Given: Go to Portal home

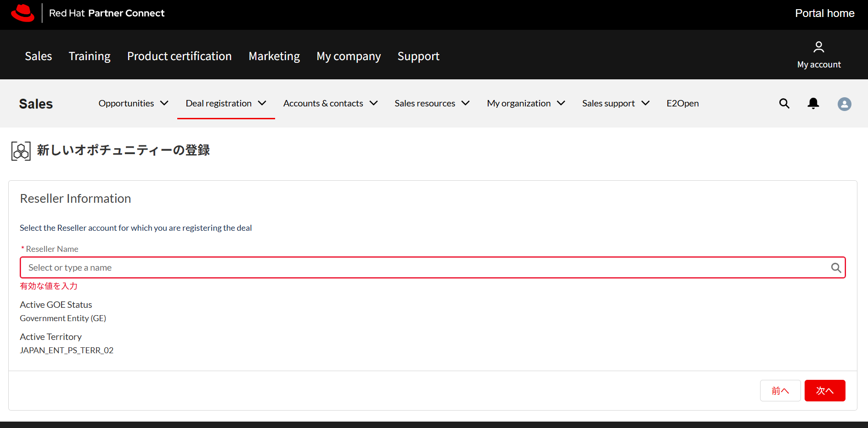Looking at the screenshot, I should (824, 13).
